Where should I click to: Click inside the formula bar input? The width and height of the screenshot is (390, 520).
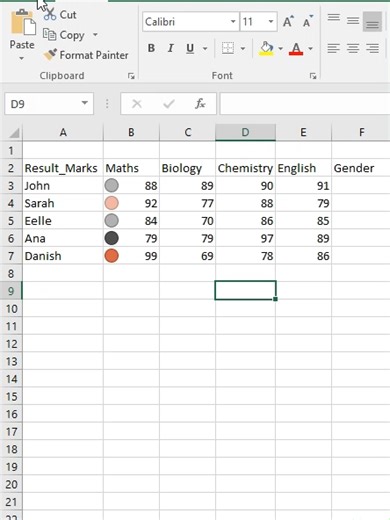tap(305, 104)
